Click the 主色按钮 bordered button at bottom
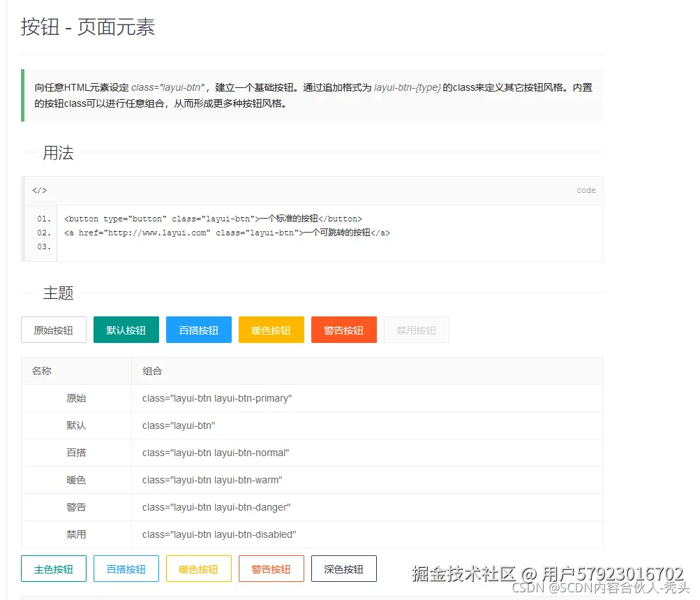Screen dimensions: 700x600 point(53,569)
